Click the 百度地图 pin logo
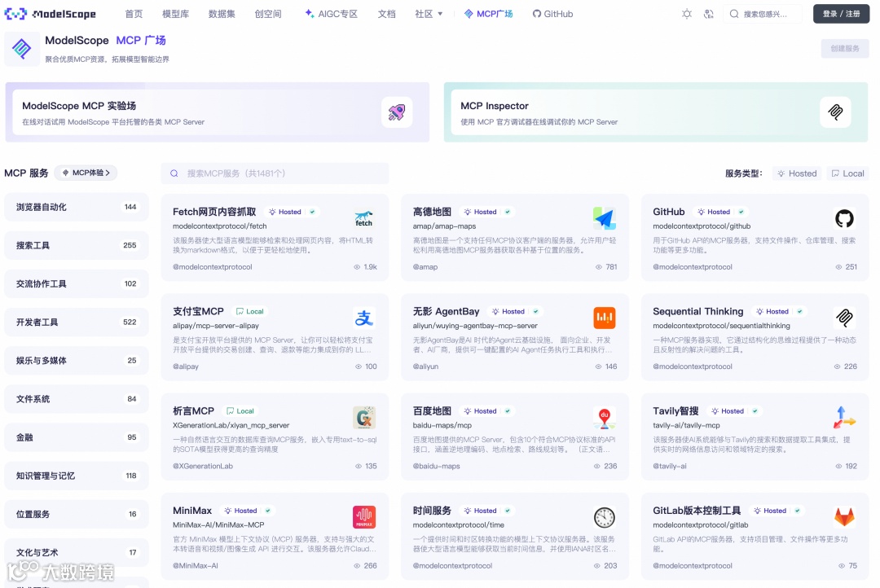 pyautogui.click(x=604, y=418)
